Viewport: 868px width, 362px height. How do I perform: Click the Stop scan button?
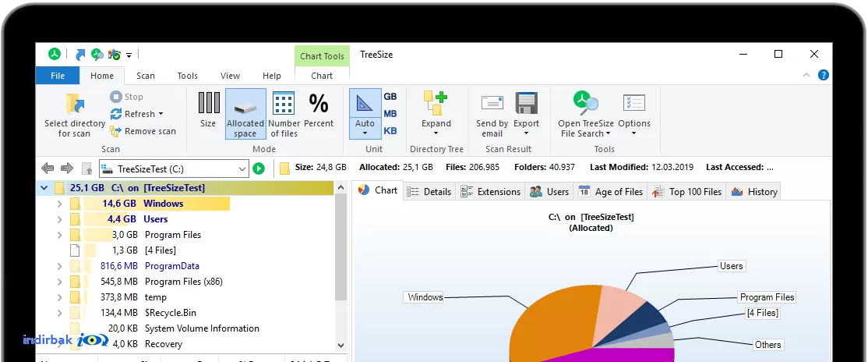(127, 97)
